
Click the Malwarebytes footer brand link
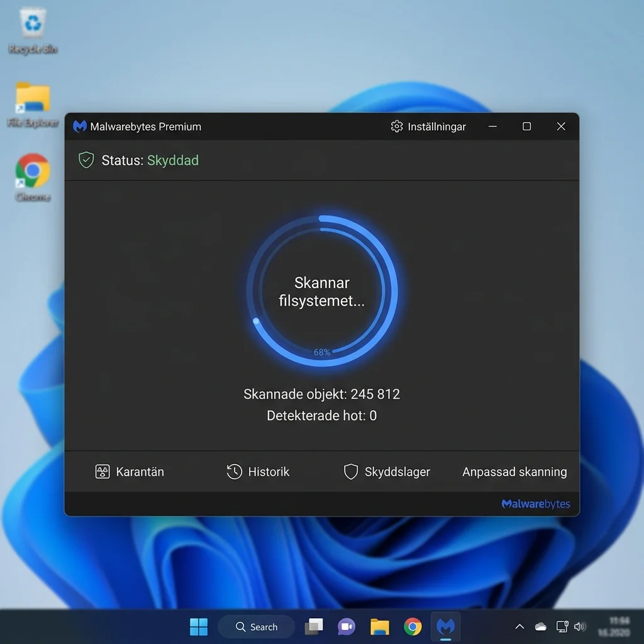click(x=536, y=504)
